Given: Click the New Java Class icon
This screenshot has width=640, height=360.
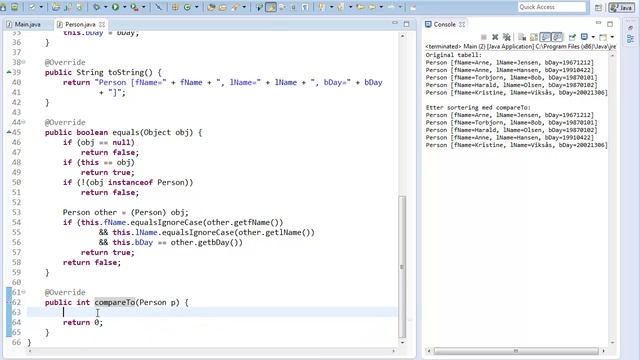Looking at the screenshot, I should tap(187, 7).
